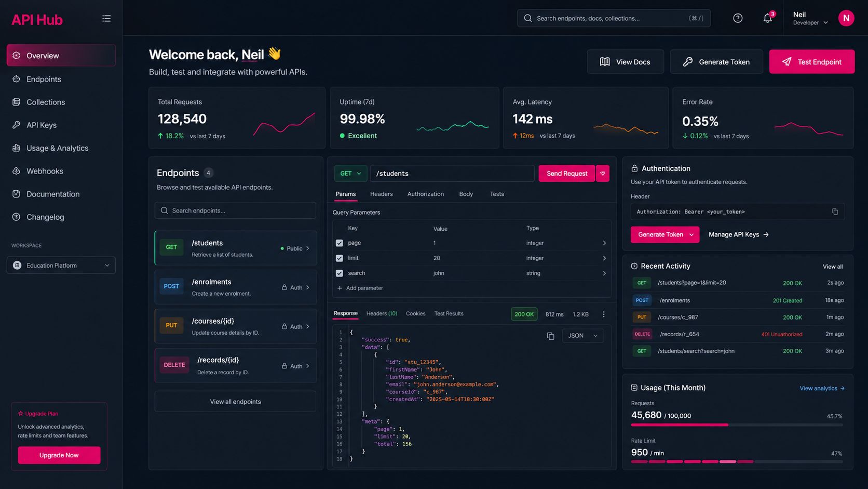Click the Send Request button

567,174
